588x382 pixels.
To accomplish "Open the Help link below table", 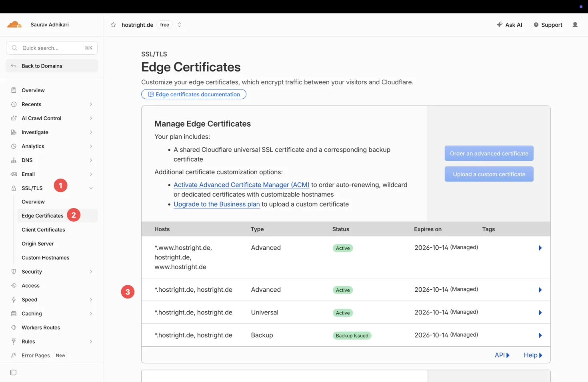I will point(533,355).
